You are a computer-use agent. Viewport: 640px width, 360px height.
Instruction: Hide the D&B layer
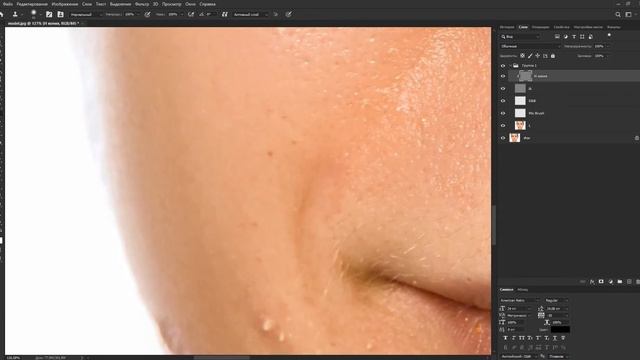coord(503,101)
